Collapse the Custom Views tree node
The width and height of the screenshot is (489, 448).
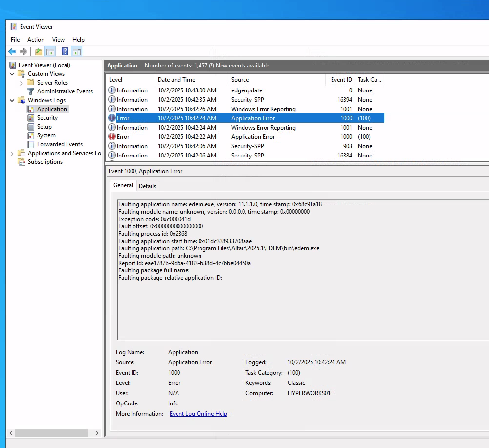click(12, 74)
